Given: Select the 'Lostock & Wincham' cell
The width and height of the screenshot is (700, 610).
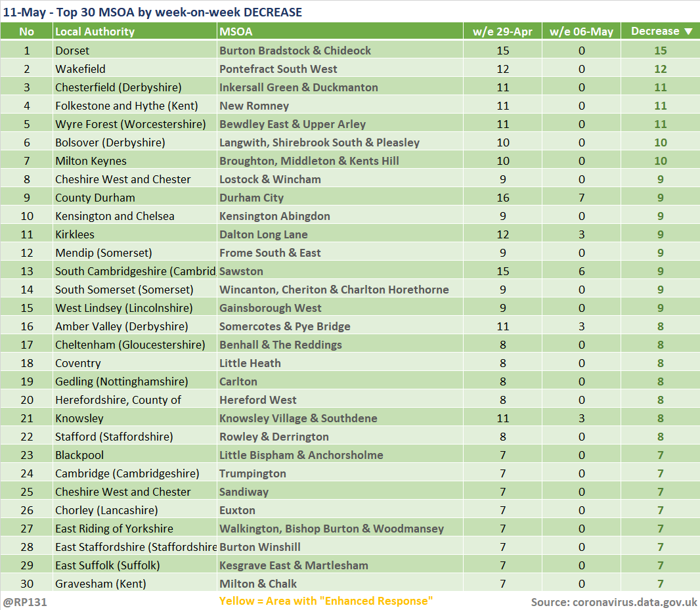Looking at the screenshot, I should [339, 179].
